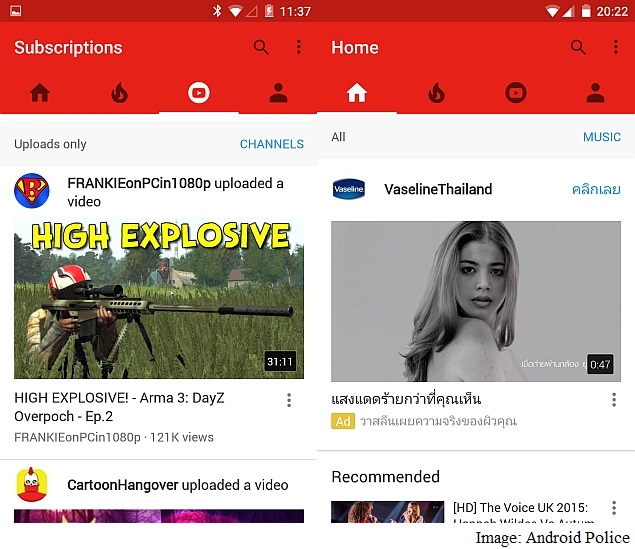Tap 'FRANKIEonPCin1080p · 121K views' text

tap(114, 437)
